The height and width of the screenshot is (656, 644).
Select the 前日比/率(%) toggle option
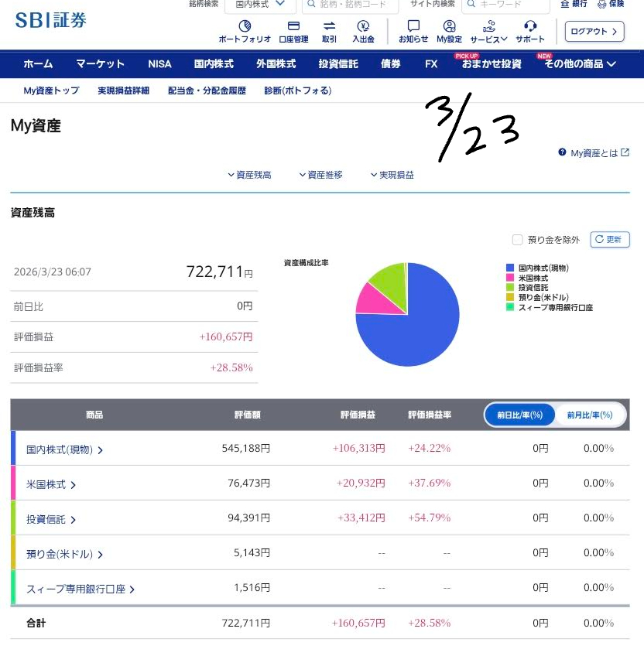tap(520, 415)
